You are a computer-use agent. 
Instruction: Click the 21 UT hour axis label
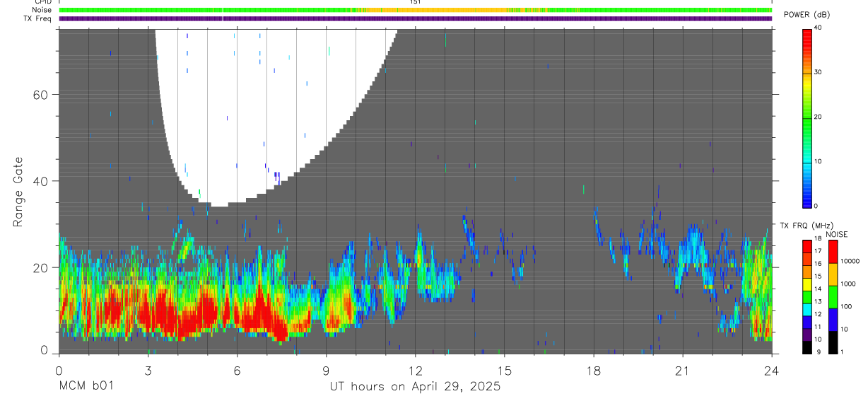tap(683, 371)
